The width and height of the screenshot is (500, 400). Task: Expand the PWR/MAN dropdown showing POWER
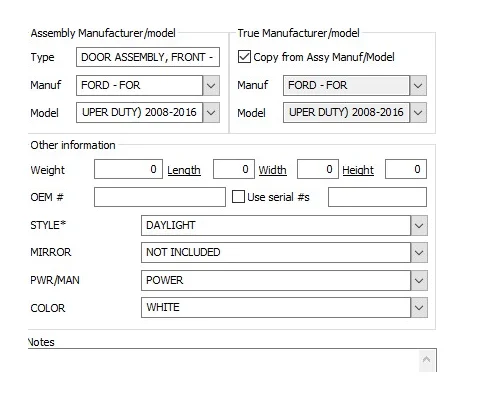(419, 280)
